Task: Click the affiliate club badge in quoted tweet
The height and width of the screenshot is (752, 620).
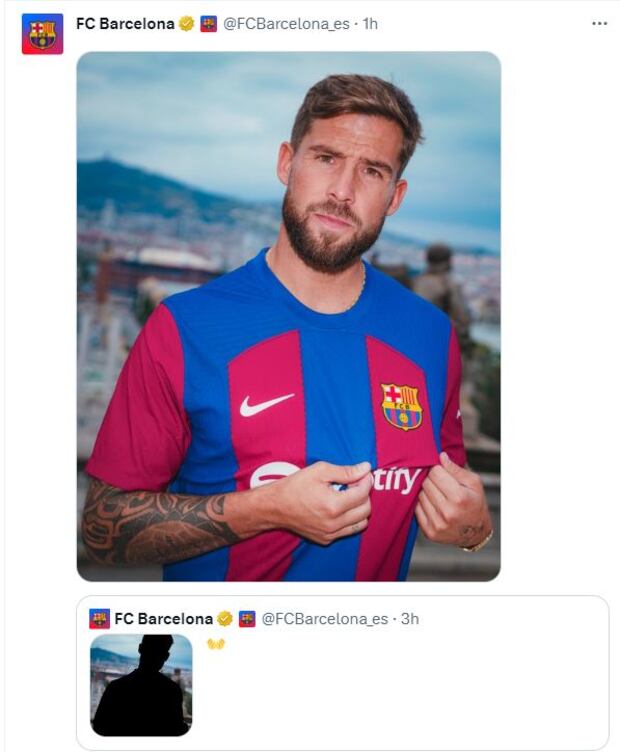Action: click(247, 619)
